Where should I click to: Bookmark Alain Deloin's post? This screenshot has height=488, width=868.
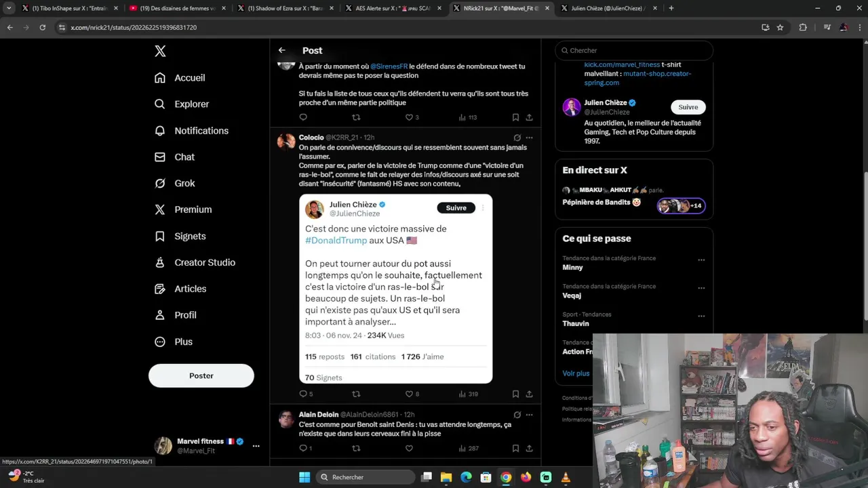click(515, 448)
